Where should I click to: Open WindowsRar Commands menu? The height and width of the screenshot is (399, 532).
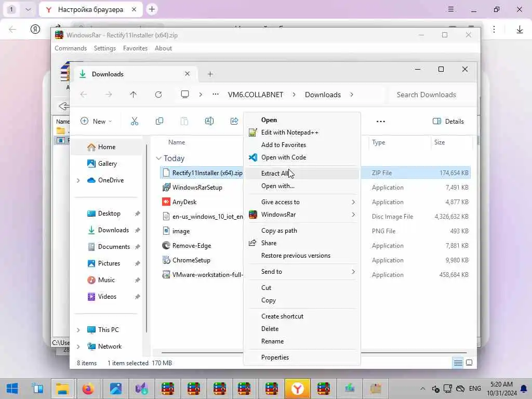point(71,48)
